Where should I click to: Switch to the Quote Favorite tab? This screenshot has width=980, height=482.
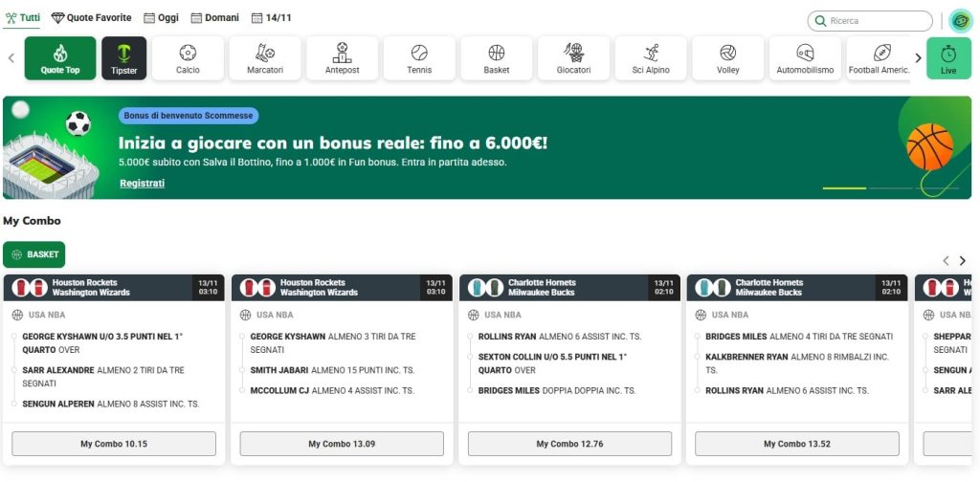(x=93, y=18)
